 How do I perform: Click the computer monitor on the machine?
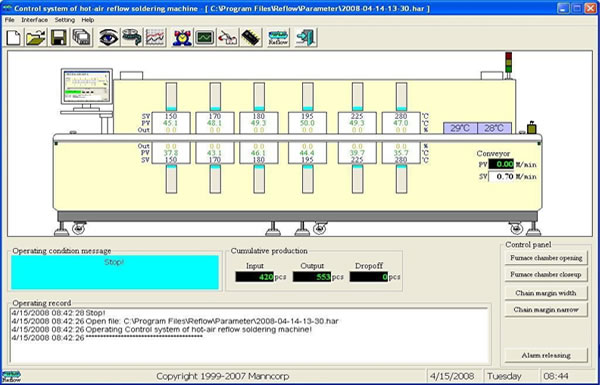87,87
